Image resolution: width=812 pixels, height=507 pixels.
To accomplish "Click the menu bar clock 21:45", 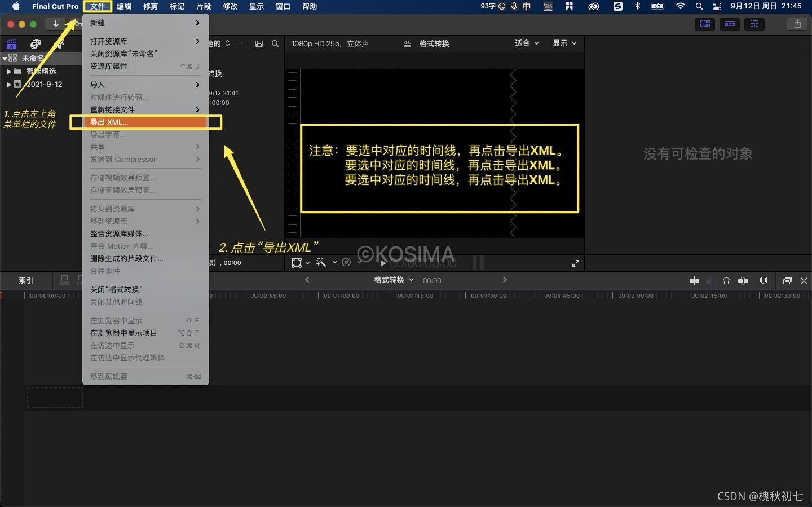I will (791, 6).
